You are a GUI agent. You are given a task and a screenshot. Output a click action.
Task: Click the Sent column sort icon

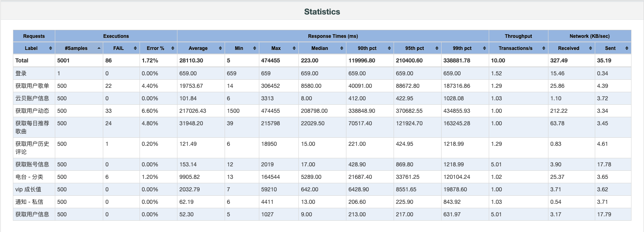[627, 48]
